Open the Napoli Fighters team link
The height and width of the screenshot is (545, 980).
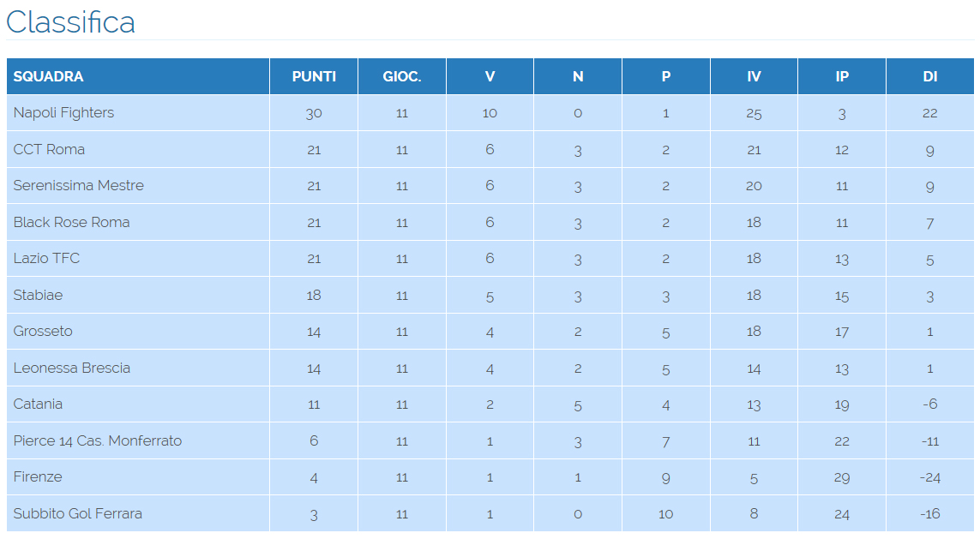(x=63, y=113)
